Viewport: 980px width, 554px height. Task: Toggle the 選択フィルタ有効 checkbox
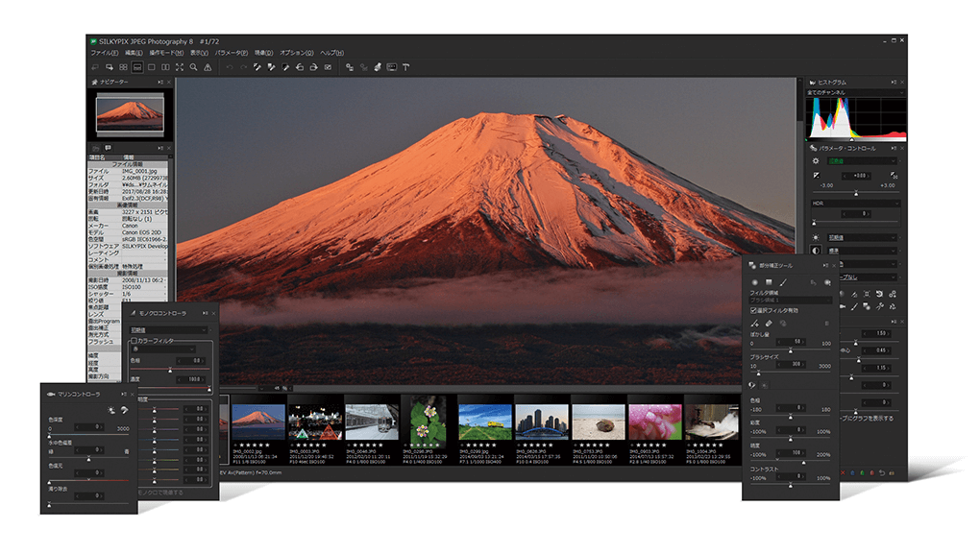click(752, 310)
